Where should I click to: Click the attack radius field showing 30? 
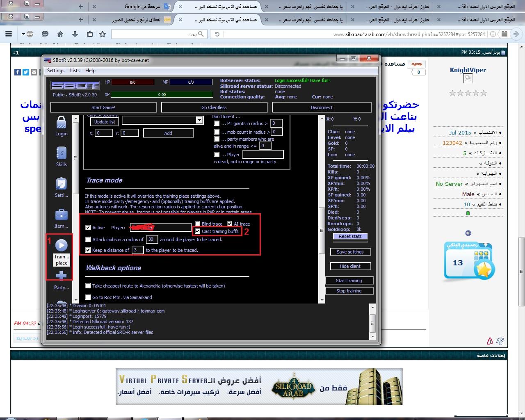[152, 240]
